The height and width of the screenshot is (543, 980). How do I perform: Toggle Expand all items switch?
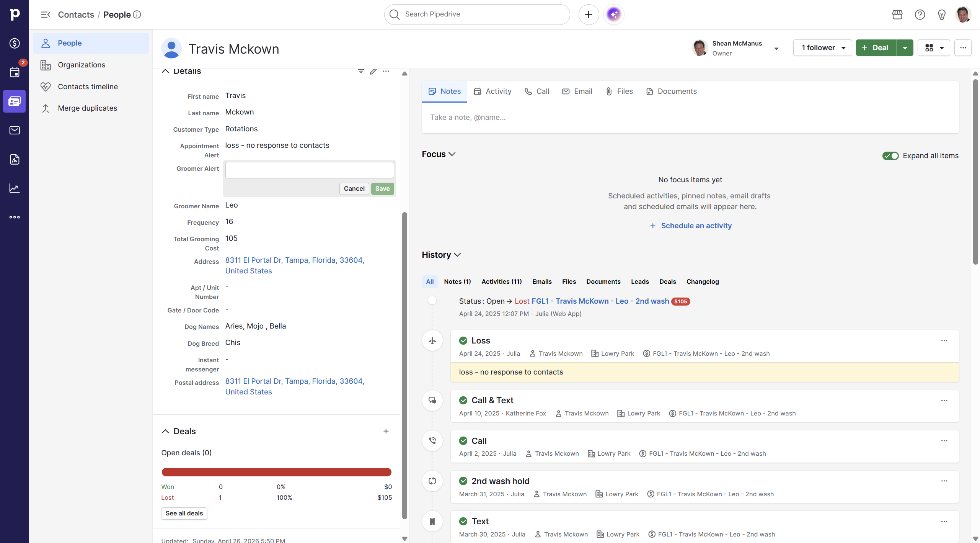pyautogui.click(x=890, y=155)
